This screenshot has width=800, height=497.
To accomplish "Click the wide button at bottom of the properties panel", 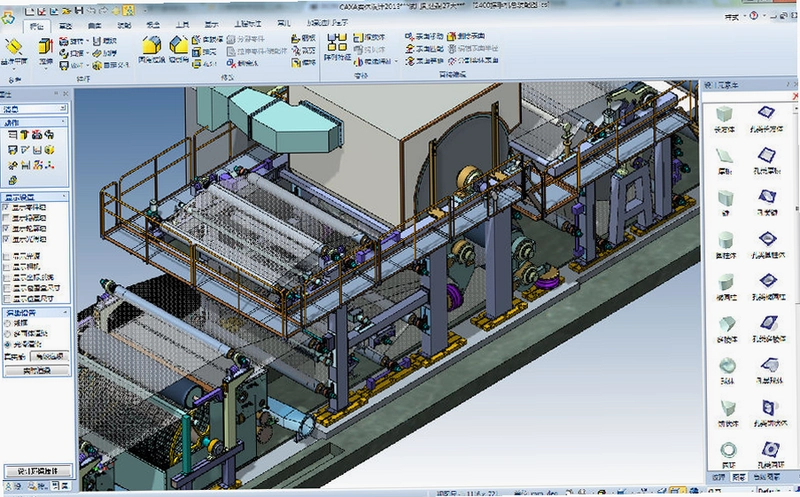I will [38, 471].
